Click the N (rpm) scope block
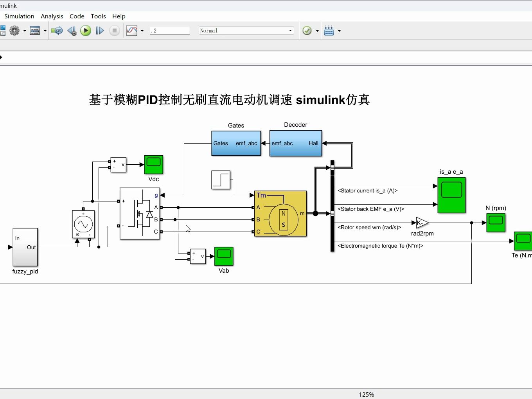 pyautogui.click(x=496, y=223)
